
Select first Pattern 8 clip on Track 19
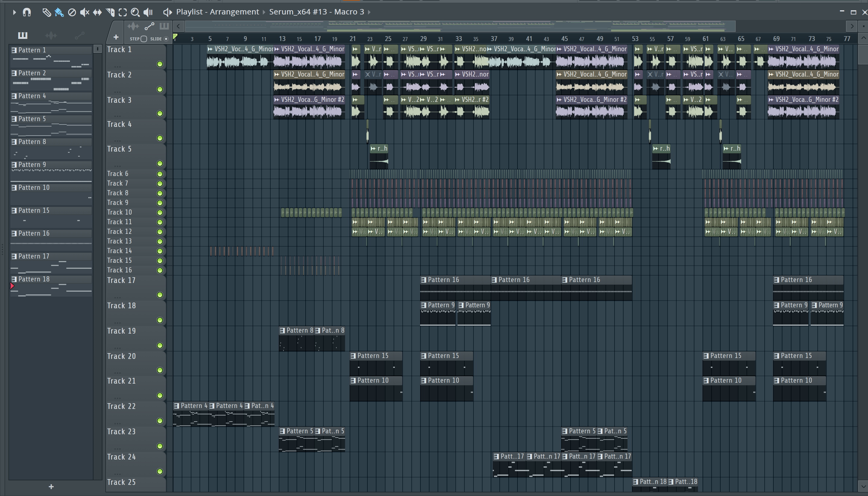(296, 339)
